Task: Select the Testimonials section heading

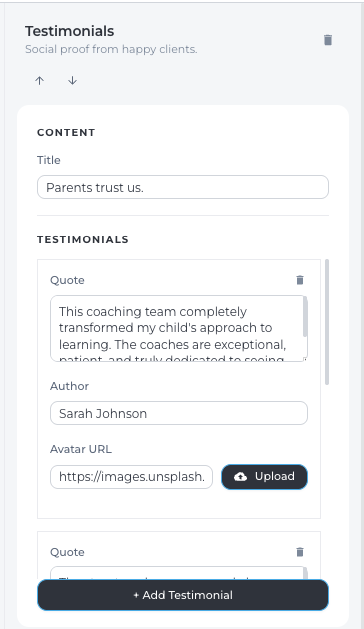Action: [69, 31]
